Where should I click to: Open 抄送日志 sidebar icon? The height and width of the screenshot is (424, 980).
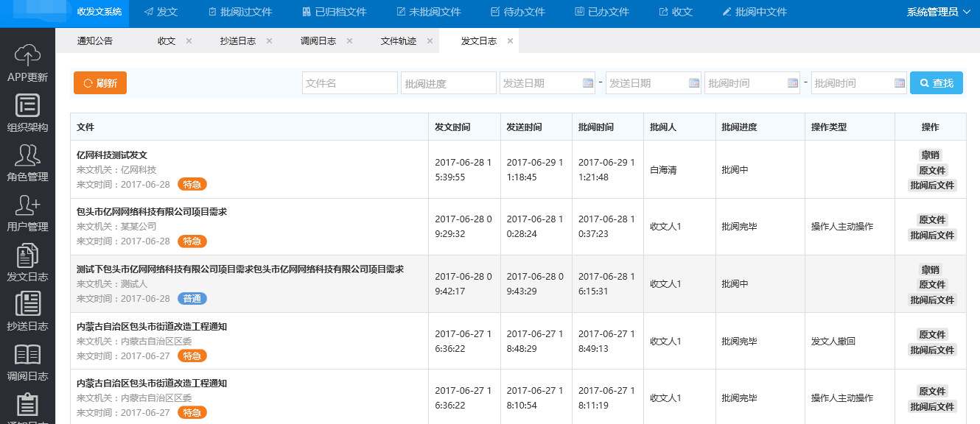pos(27,305)
